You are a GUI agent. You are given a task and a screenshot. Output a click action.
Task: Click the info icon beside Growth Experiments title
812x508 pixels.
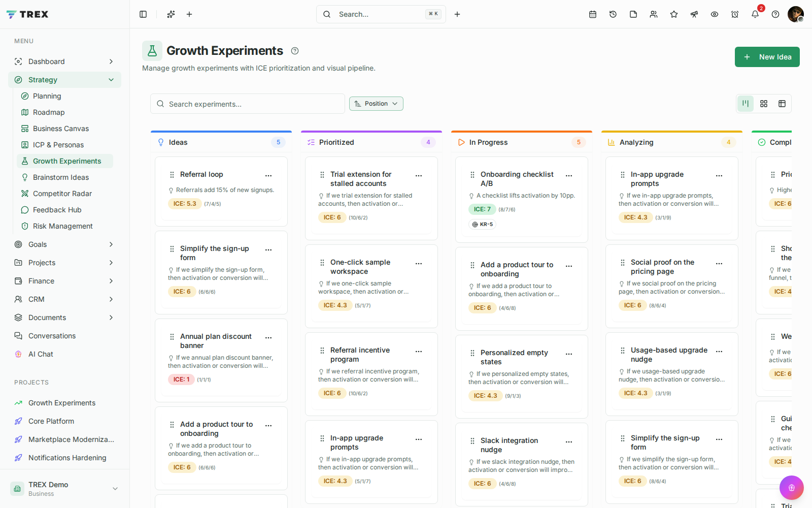tap(295, 51)
